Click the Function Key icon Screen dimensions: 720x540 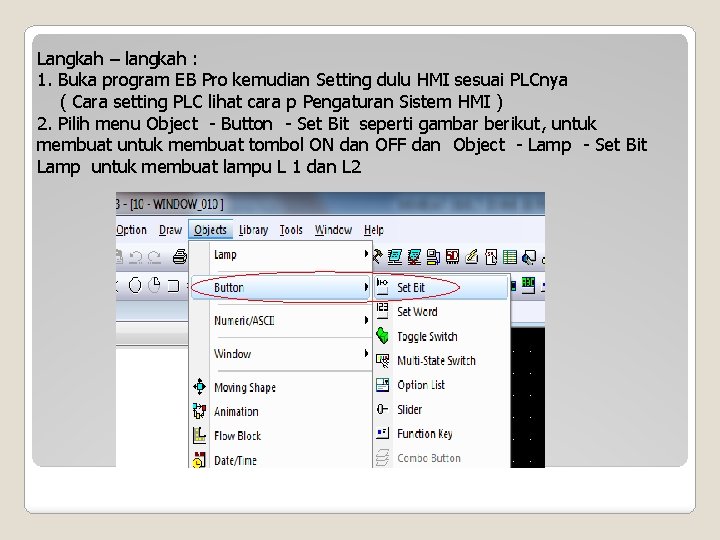pos(382,433)
